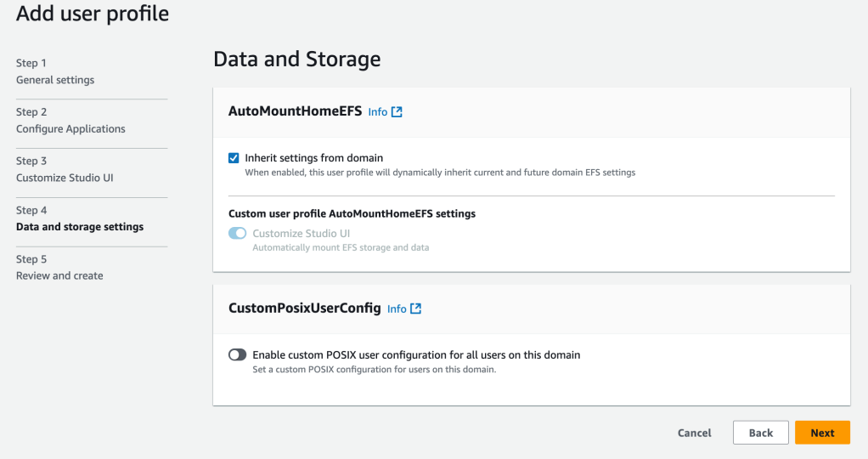
Task: Click the CustomPosixUserConfig section heading
Action: pos(304,309)
